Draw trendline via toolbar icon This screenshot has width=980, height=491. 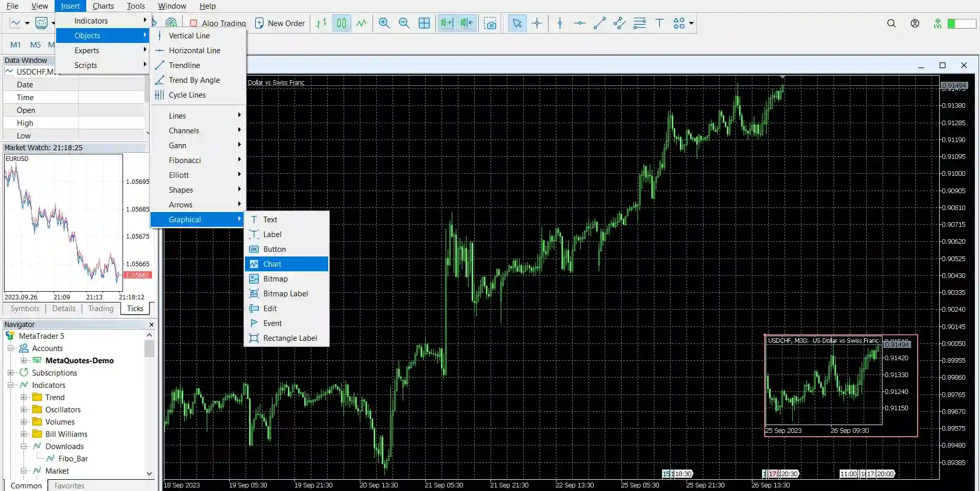point(600,23)
